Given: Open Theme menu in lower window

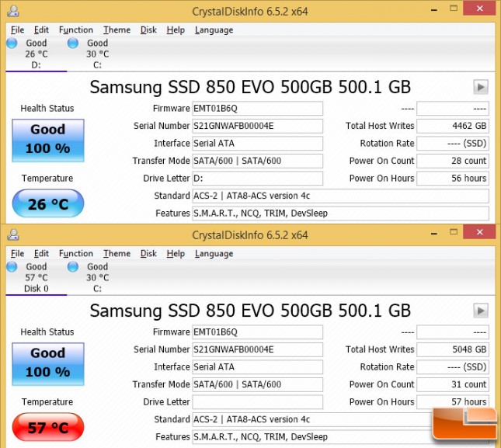Looking at the screenshot, I should pos(117,254).
